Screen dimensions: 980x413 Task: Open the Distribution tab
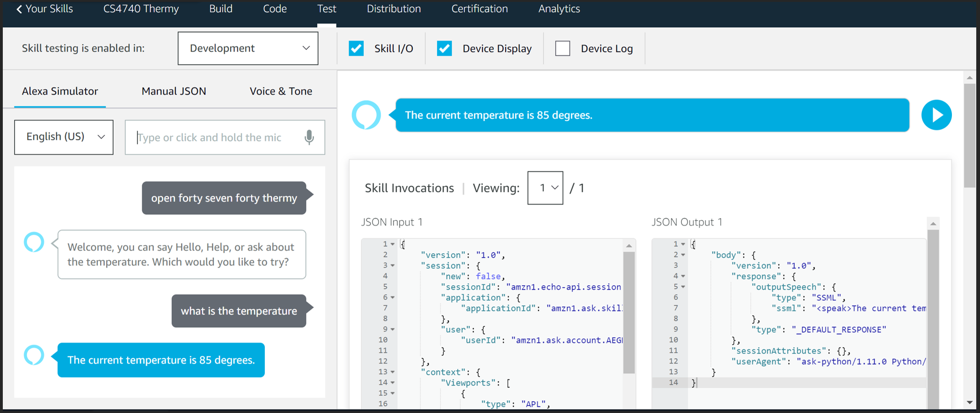click(x=394, y=9)
